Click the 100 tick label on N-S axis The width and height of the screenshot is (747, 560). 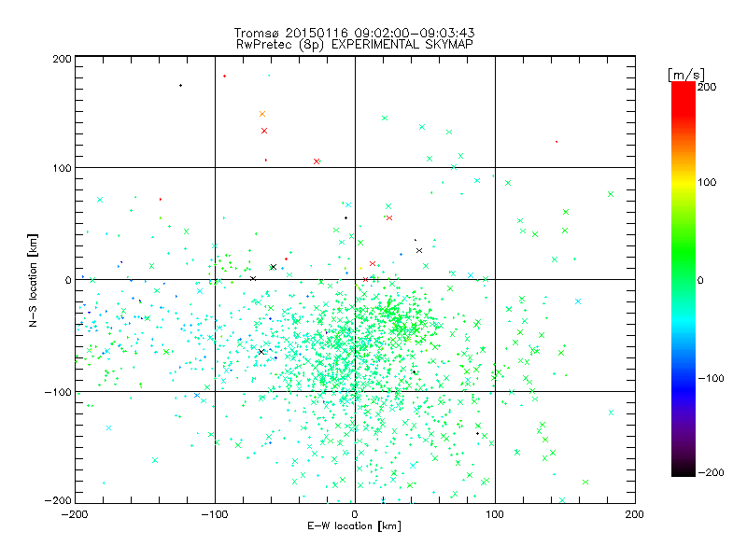tap(62, 168)
